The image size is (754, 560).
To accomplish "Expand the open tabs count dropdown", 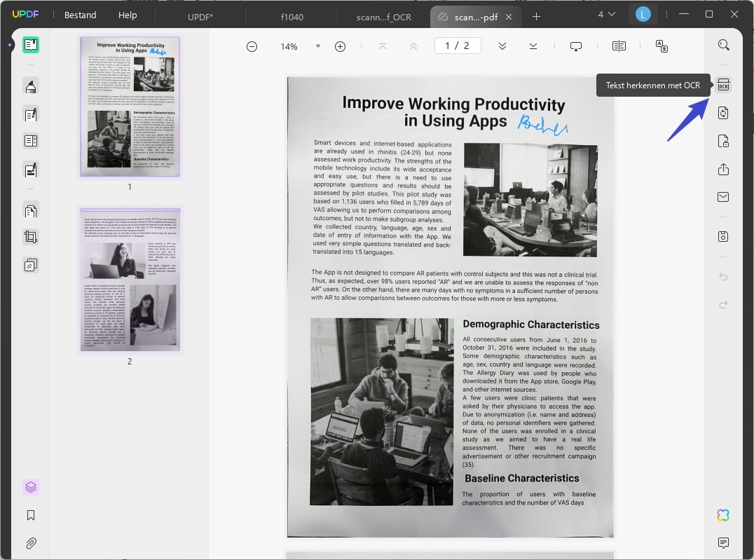I will [606, 15].
